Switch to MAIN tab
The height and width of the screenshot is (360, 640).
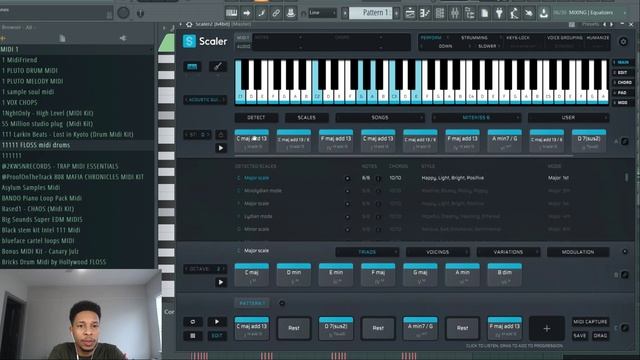pyautogui.click(x=623, y=62)
